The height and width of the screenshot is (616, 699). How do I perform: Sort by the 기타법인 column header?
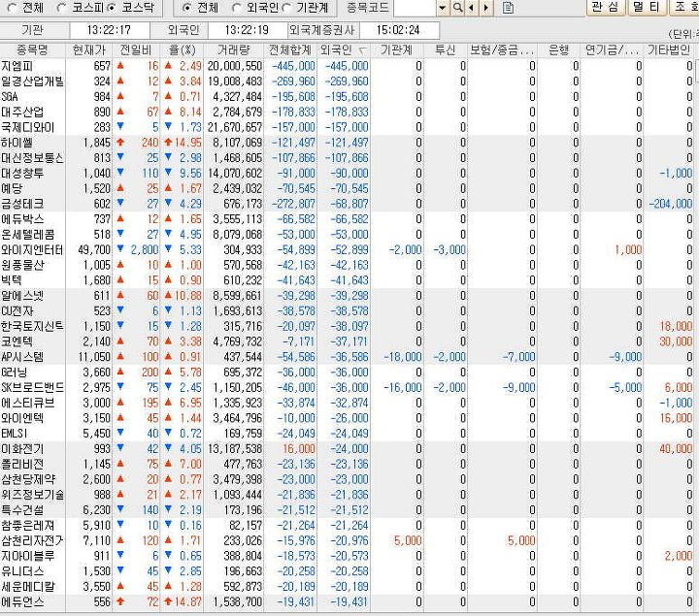click(668, 50)
